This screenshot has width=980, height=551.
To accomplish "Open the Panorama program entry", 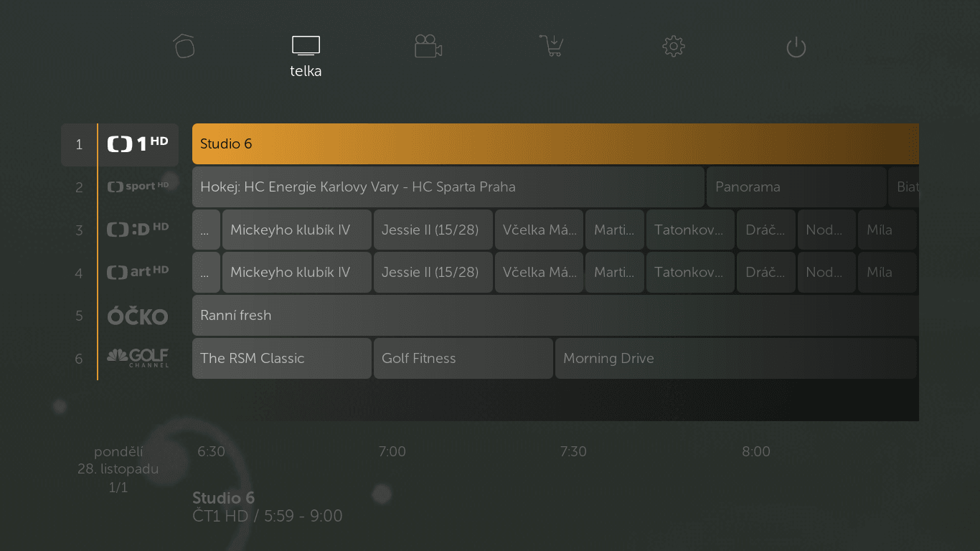I will click(x=796, y=187).
